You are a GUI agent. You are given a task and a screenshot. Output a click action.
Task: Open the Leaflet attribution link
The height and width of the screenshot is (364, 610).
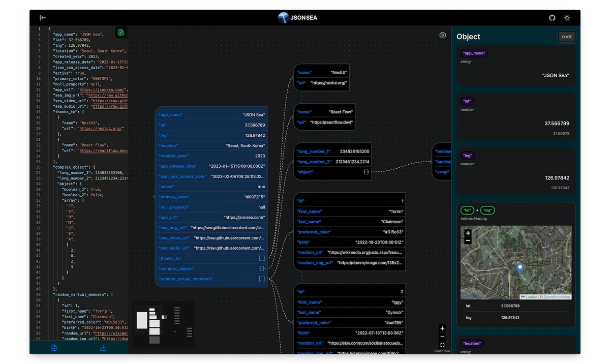click(531, 297)
